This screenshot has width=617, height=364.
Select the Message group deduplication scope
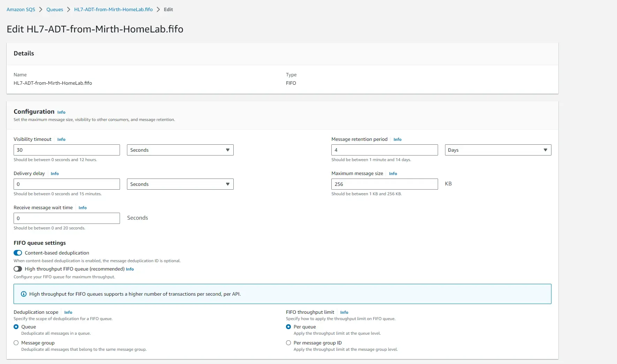(16, 343)
